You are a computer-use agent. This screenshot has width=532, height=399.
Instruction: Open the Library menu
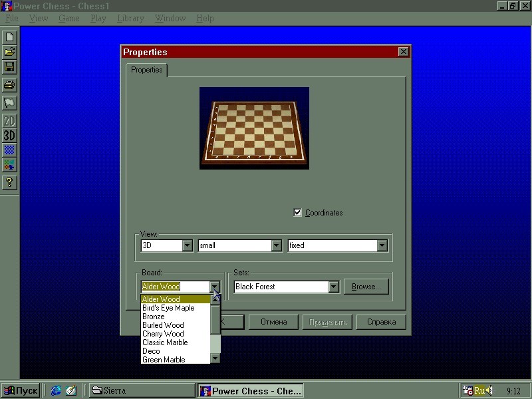click(130, 19)
